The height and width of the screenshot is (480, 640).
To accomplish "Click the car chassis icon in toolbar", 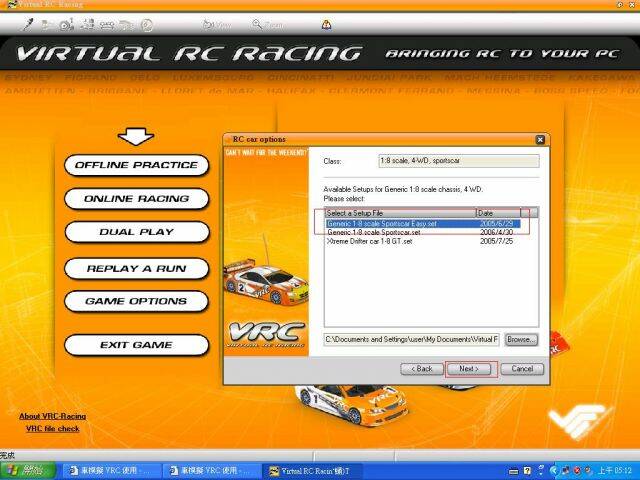I will 107,25.
